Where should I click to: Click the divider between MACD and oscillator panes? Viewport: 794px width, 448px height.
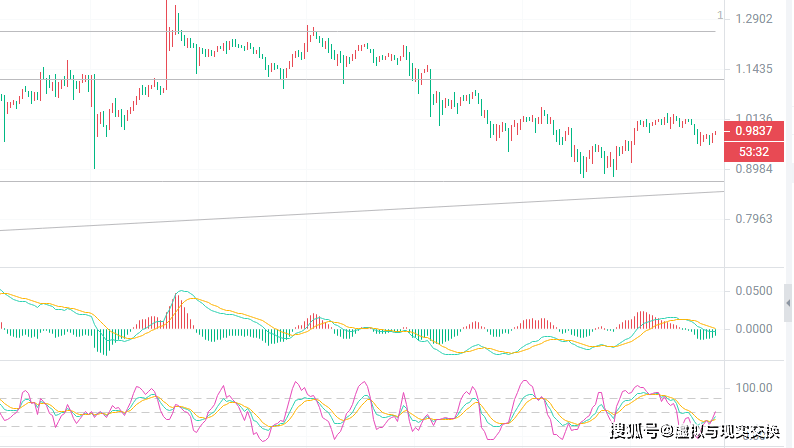(360, 361)
